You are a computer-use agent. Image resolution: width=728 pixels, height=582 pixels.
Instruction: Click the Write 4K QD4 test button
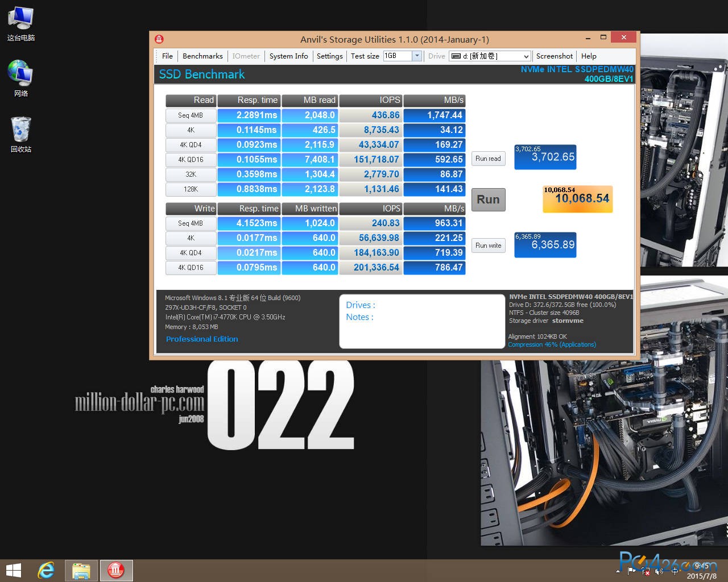tap(191, 253)
